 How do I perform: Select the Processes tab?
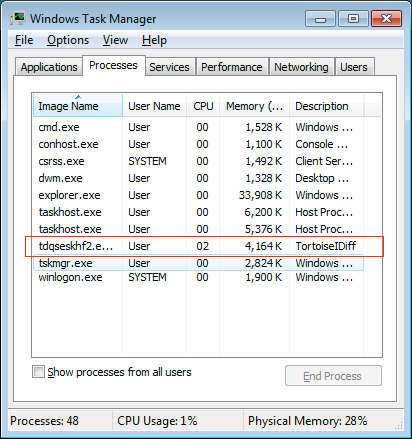113,65
